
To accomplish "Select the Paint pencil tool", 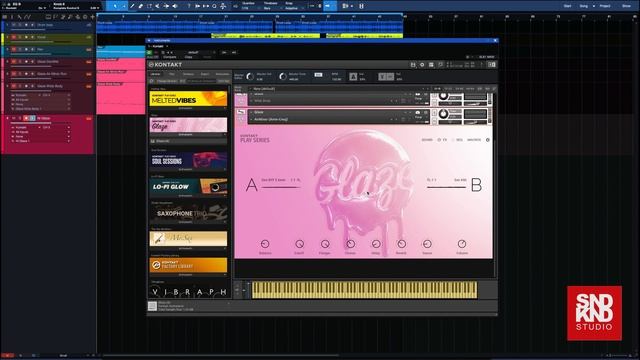I will tap(132, 6).
